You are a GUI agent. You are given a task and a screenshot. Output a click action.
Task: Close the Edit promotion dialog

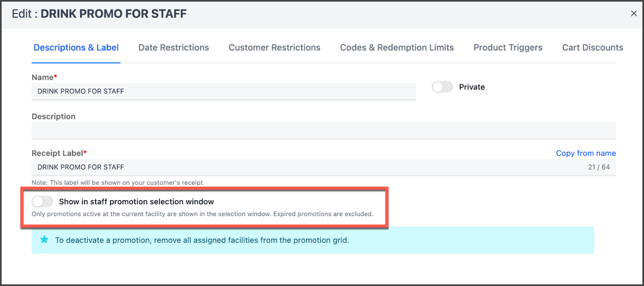(633, 13)
